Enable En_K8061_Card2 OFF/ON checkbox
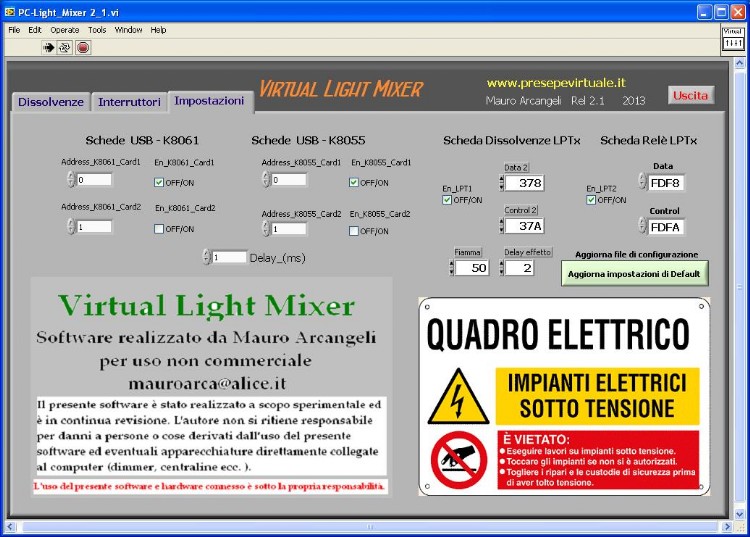Viewport: 750px width, 537px height. [159, 229]
